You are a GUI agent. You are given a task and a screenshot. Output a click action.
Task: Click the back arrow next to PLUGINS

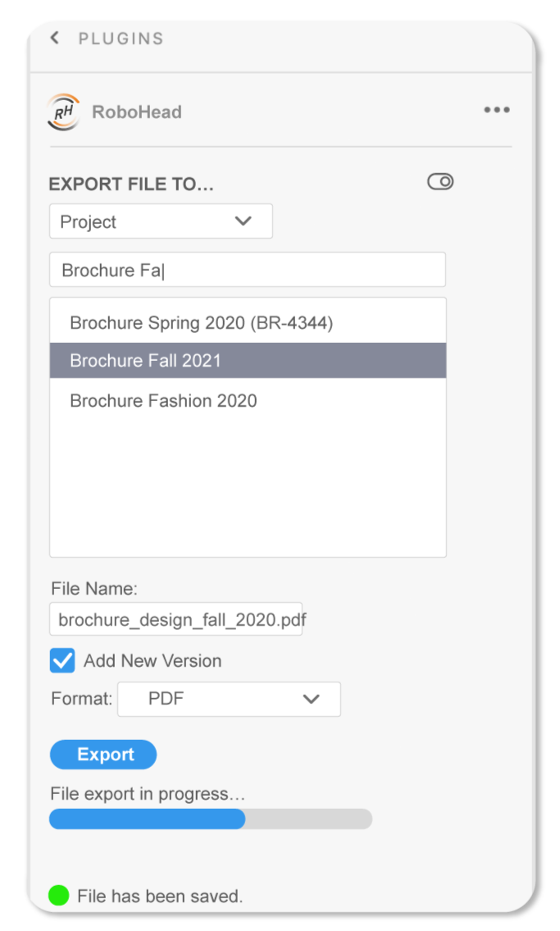55,38
